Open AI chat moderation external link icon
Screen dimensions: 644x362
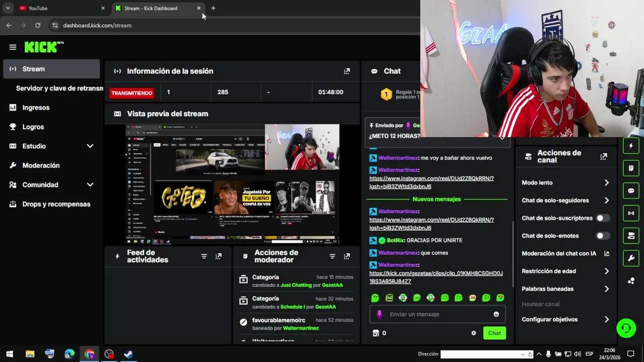pyautogui.click(x=607, y=254)
